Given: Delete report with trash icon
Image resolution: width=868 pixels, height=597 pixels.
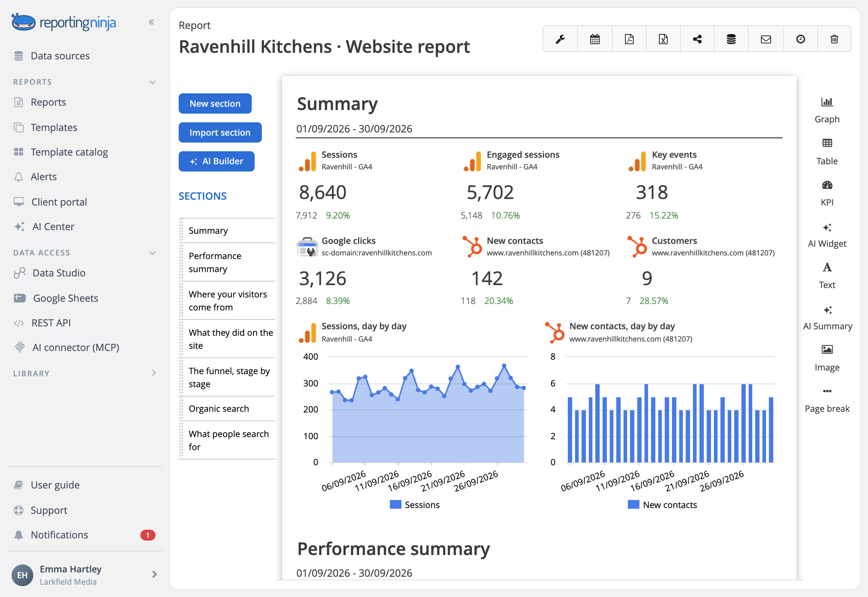Looking at the screenshot, I should point(834,39).
